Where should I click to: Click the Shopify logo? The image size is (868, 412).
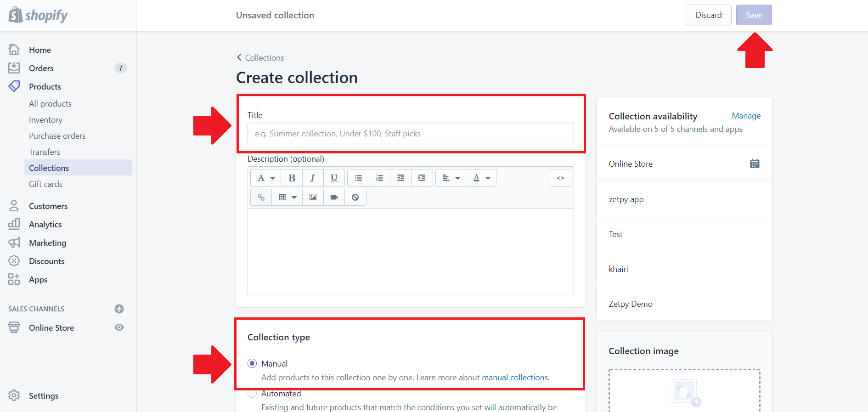(38, 15)
